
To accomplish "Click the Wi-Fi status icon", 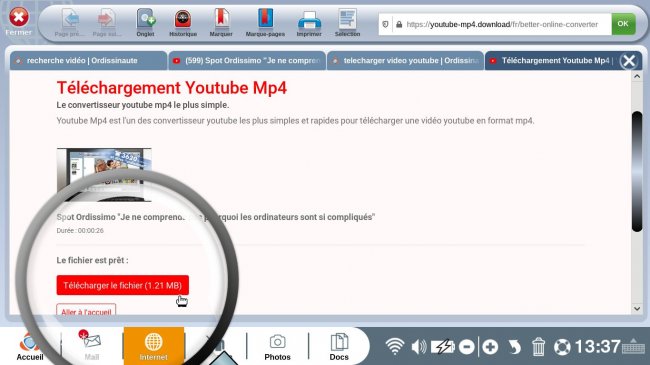I will click(x=395, y=346).
